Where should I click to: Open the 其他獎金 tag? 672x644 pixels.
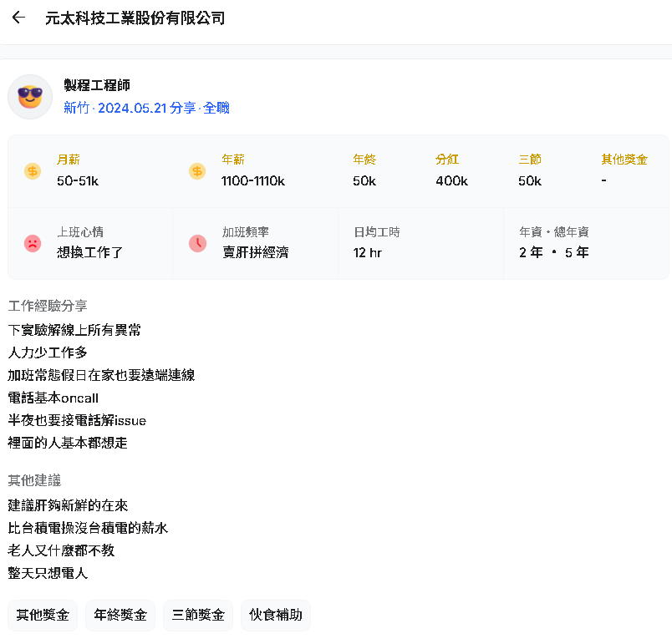pyautogui.click(x=43, y=616)
